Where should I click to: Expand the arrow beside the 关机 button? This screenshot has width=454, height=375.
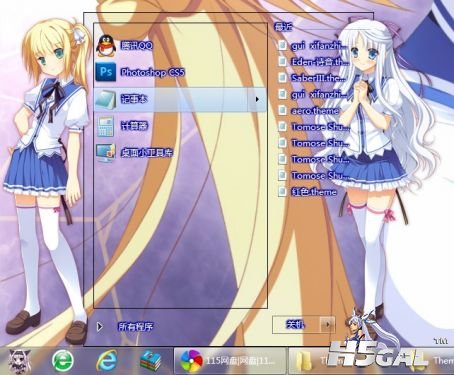[x=328, y=324]
